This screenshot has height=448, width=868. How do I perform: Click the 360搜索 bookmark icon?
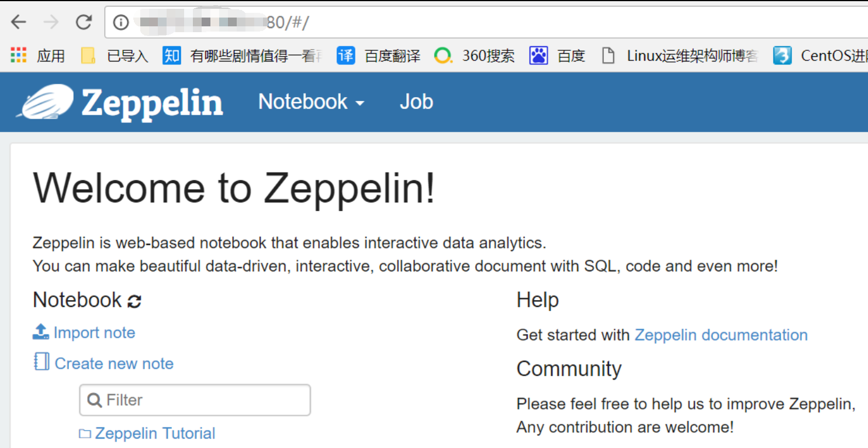[443, 54]
